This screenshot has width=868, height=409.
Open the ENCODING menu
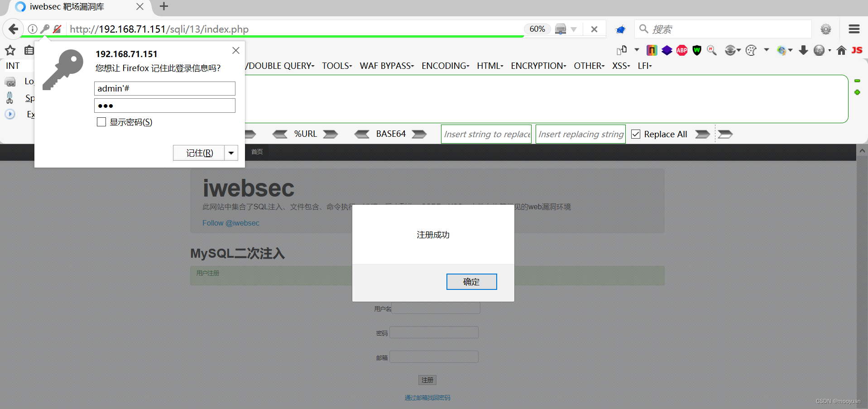pos(446,66)
